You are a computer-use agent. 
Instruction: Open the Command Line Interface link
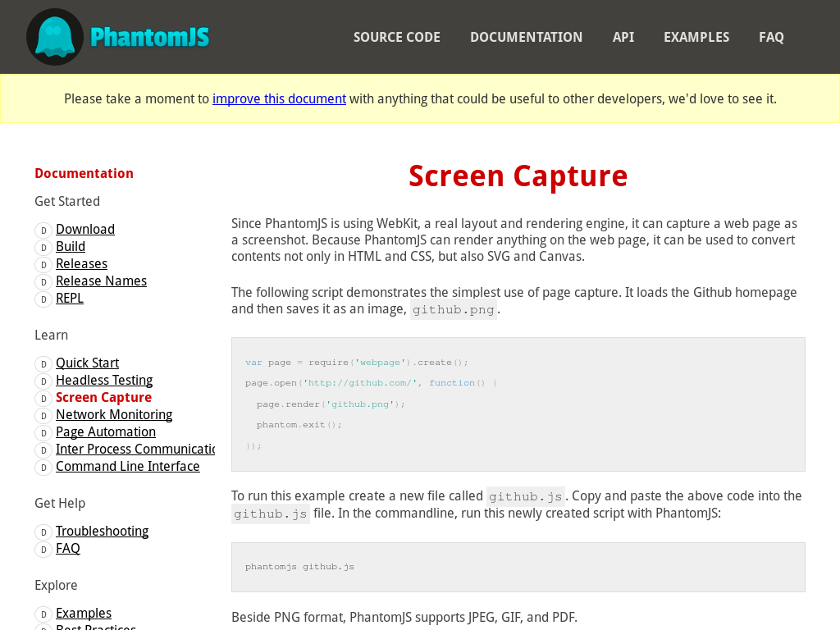pos(127,466)
